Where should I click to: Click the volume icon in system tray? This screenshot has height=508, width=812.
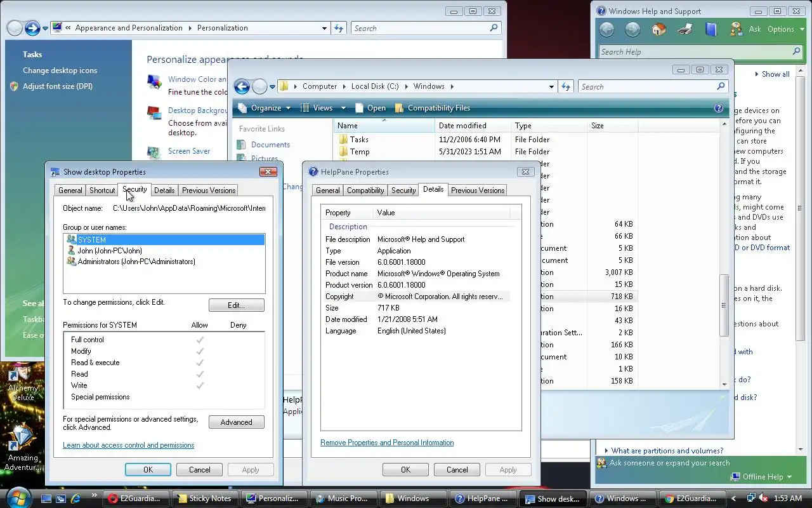pos(763,498)
